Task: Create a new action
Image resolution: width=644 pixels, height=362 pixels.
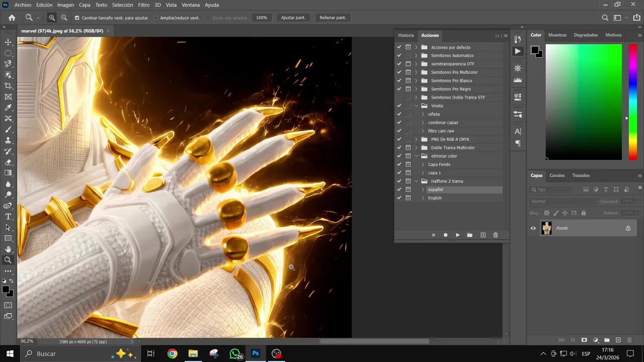Action: click(x=483, y=235)
